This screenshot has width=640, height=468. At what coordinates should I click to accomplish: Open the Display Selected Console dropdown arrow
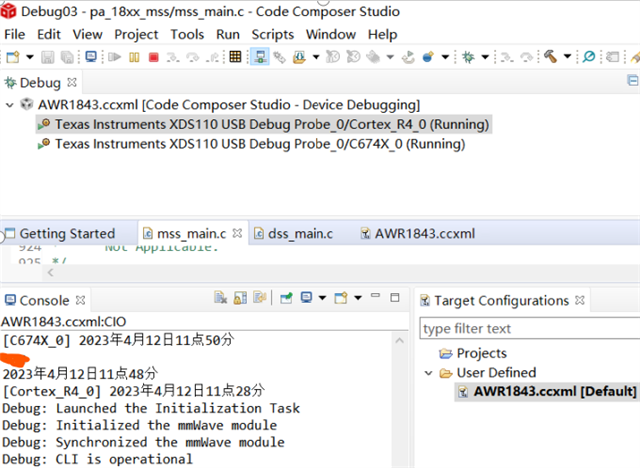pyautogui.click(x=322, y=298)
